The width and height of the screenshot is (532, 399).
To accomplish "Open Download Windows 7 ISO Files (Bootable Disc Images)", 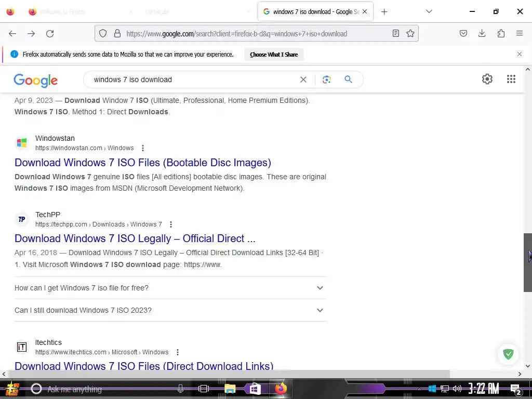I will tap(142, 163).
